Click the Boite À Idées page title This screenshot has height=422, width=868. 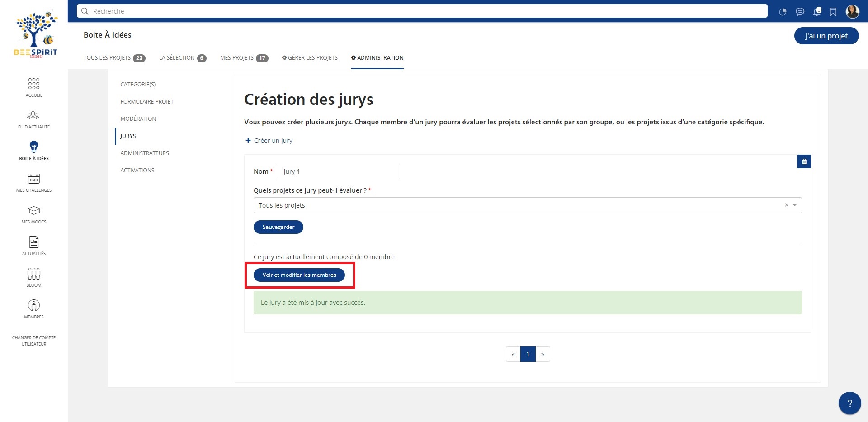[108, 35]
